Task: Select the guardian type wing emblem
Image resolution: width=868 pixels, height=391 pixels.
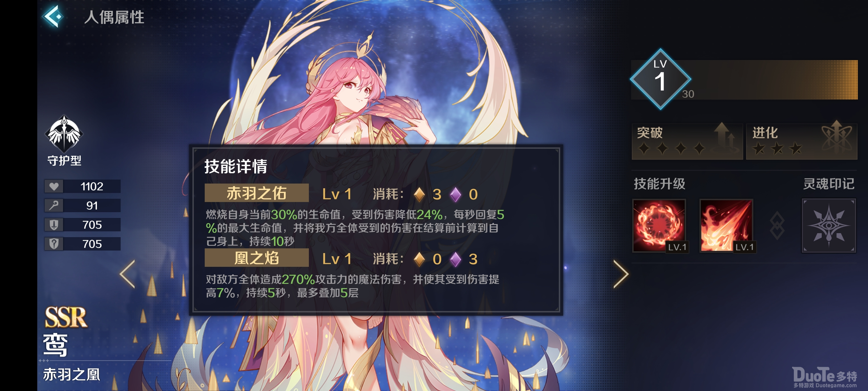Action: 64,134
